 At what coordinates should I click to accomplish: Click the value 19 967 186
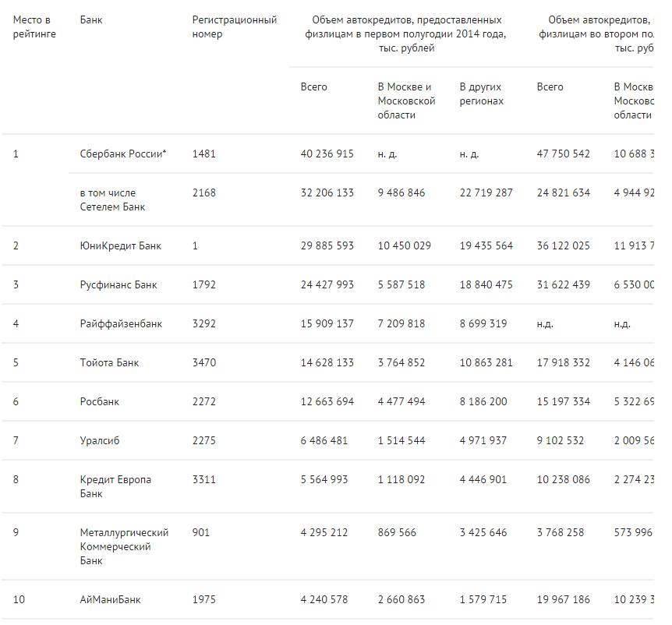coord(563,600)
